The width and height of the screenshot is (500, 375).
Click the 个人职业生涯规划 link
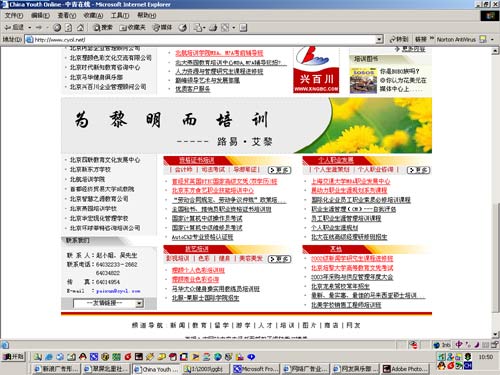(x=334, y=228)
